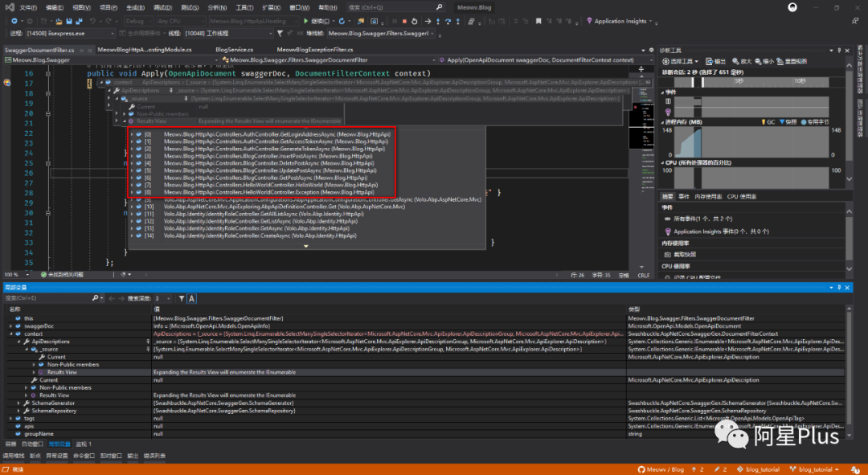Click the magnifier in the locals search box

pos(95,298)
